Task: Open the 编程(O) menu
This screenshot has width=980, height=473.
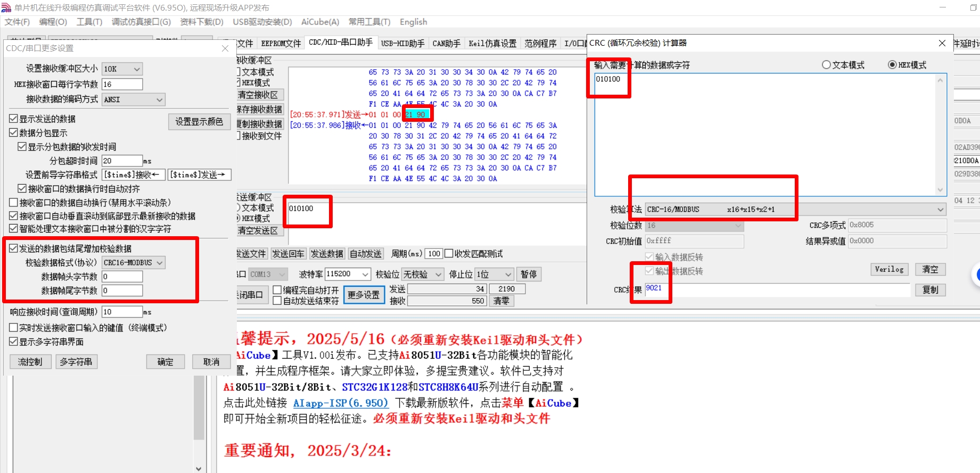Action: [53, 22]
